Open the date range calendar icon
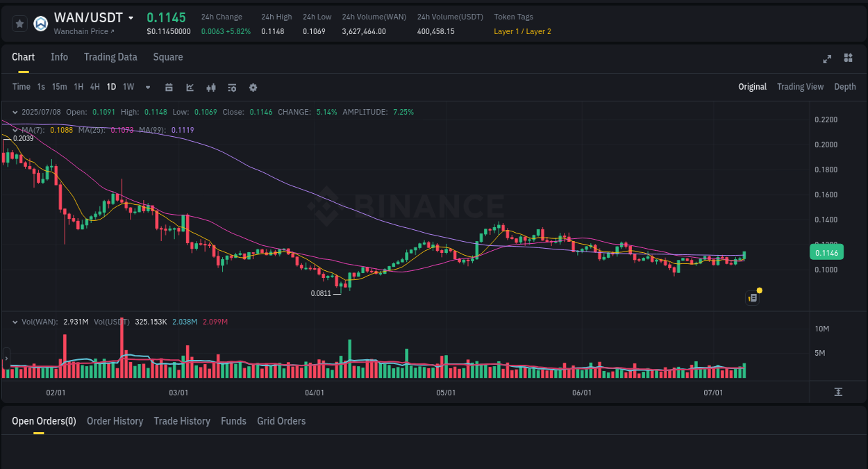 point(169,87)
